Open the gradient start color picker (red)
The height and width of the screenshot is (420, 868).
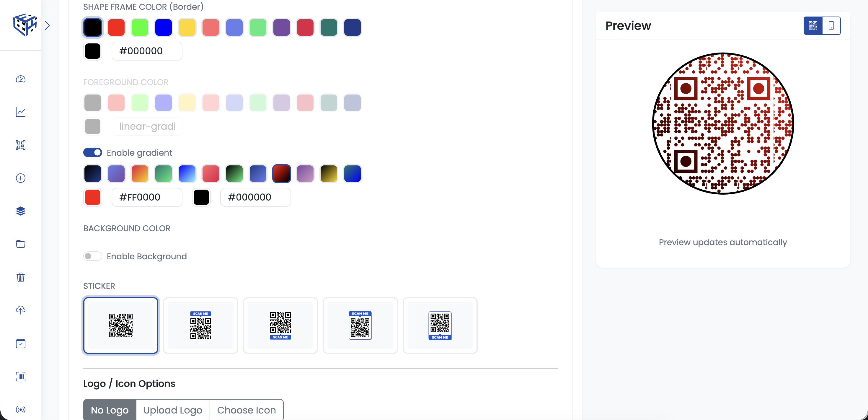93,198
